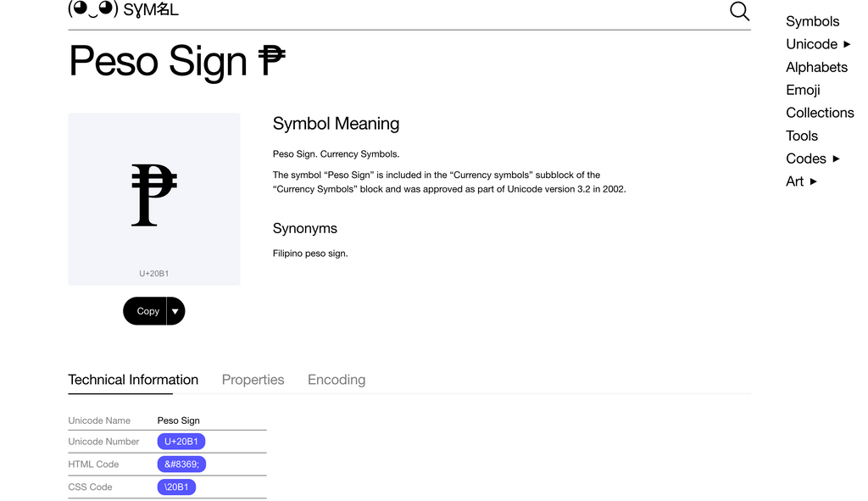Click the Copy button
Image resolution: width=868 pixels, height=501 pixels.
point(147,310)
